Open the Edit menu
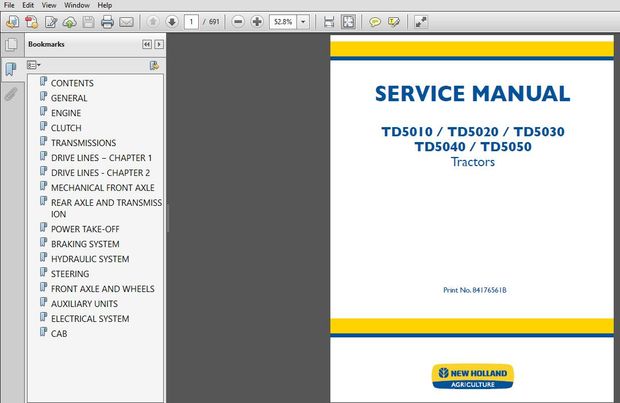This screenshot has width=620, height=403. (28, 5)
